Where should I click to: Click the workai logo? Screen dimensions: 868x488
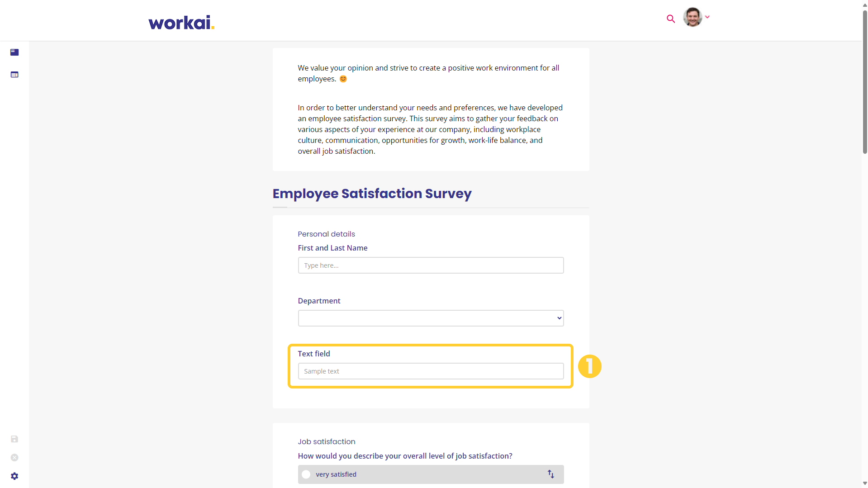(x=181, y=23)
